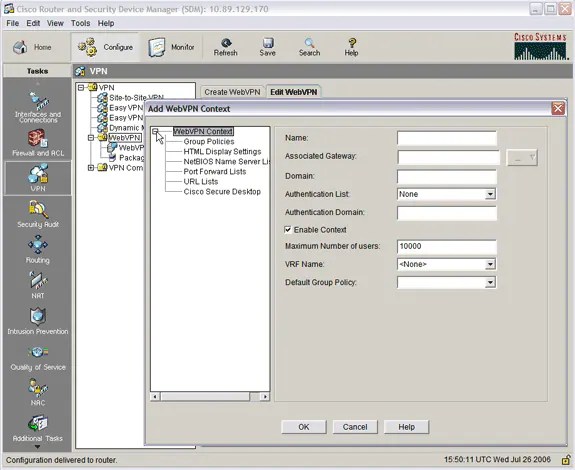Open the NAC task
Viewport: 575px width, 470px height.
pos(38,392)
